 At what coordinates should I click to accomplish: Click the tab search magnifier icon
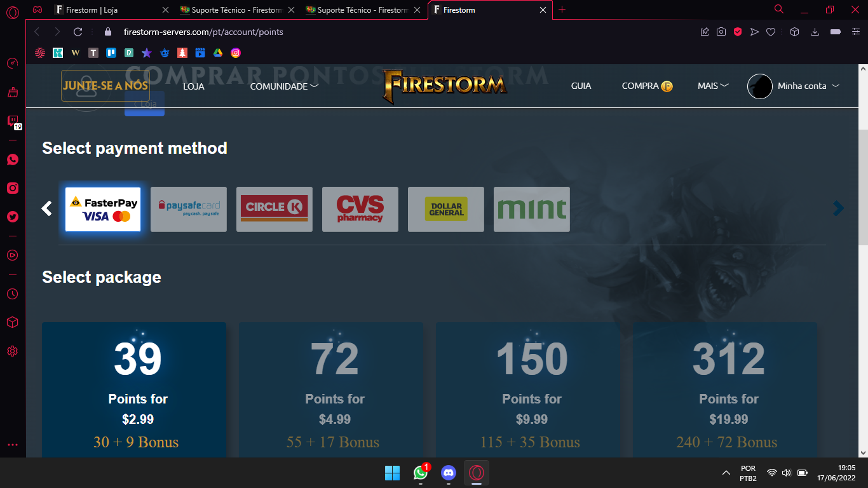pyautogui.click(x=779, y=9)
